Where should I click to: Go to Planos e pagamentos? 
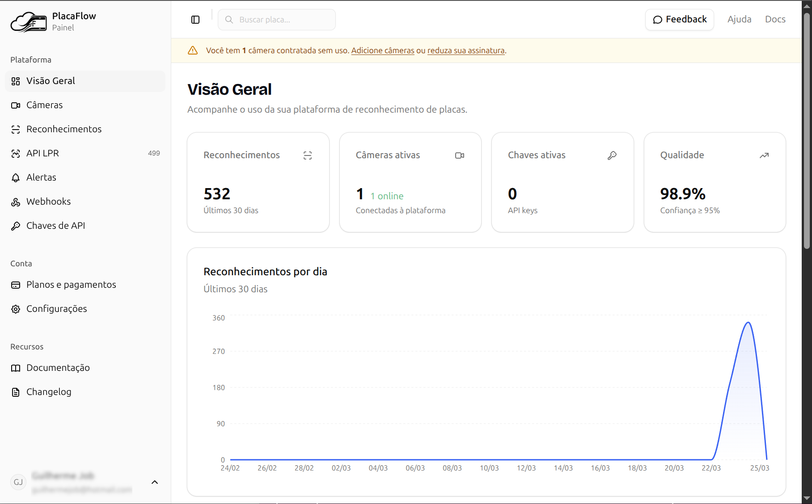[71, 285]
